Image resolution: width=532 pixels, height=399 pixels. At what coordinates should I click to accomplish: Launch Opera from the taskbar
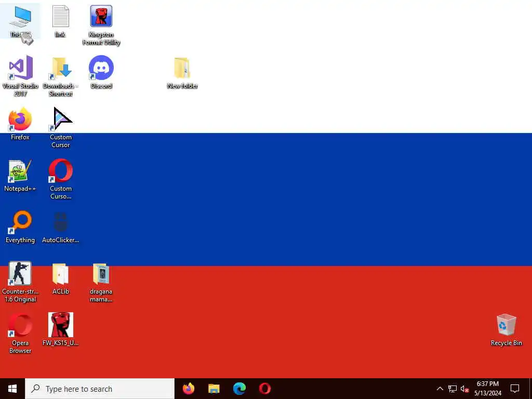click(x=264, y=389)
